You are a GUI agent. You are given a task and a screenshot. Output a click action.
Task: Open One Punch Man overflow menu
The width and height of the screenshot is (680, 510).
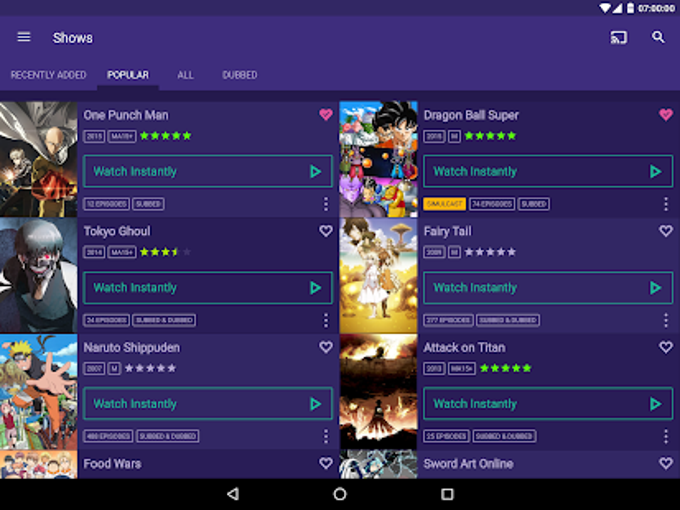pos(326,204)
